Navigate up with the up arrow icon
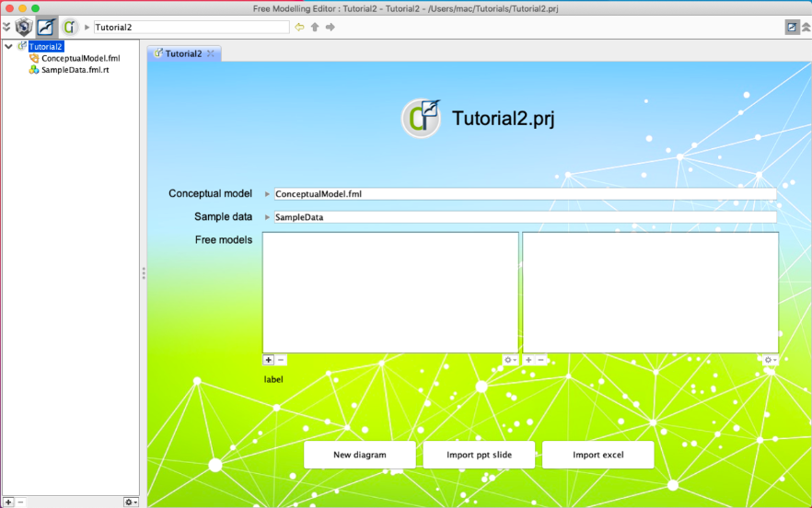The image size is (812, 508). (x=315, y=27)
